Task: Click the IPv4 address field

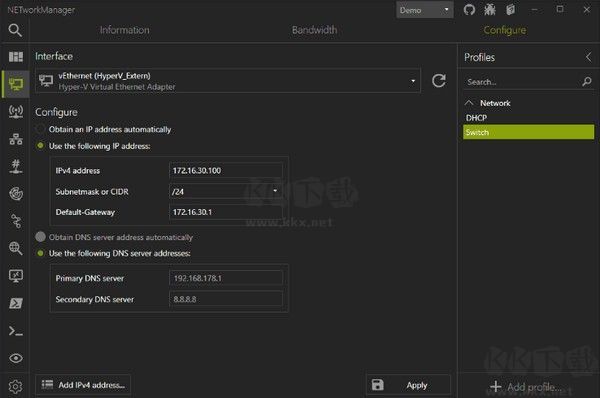Action: coord(226,170)
